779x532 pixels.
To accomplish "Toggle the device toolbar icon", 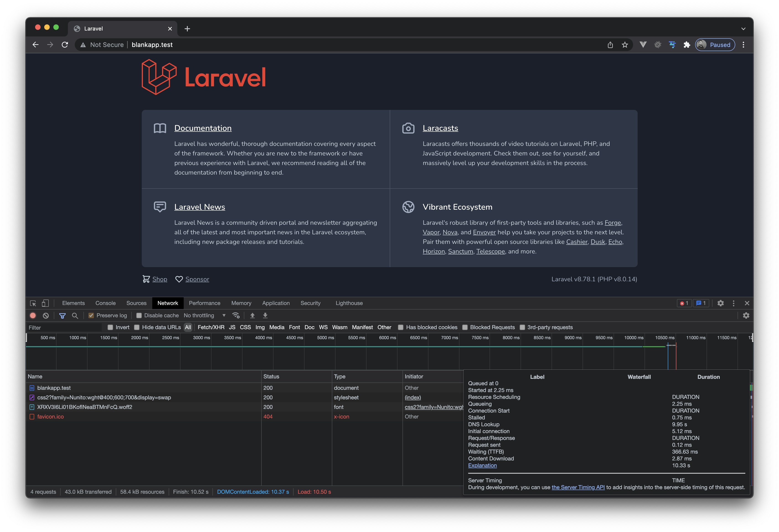I will click(45, 303).
